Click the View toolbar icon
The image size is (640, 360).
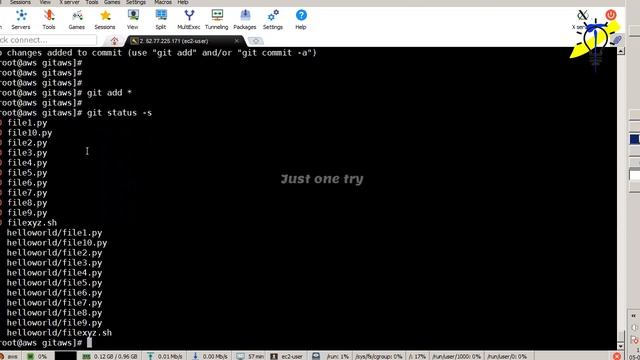tap(133, 20)
